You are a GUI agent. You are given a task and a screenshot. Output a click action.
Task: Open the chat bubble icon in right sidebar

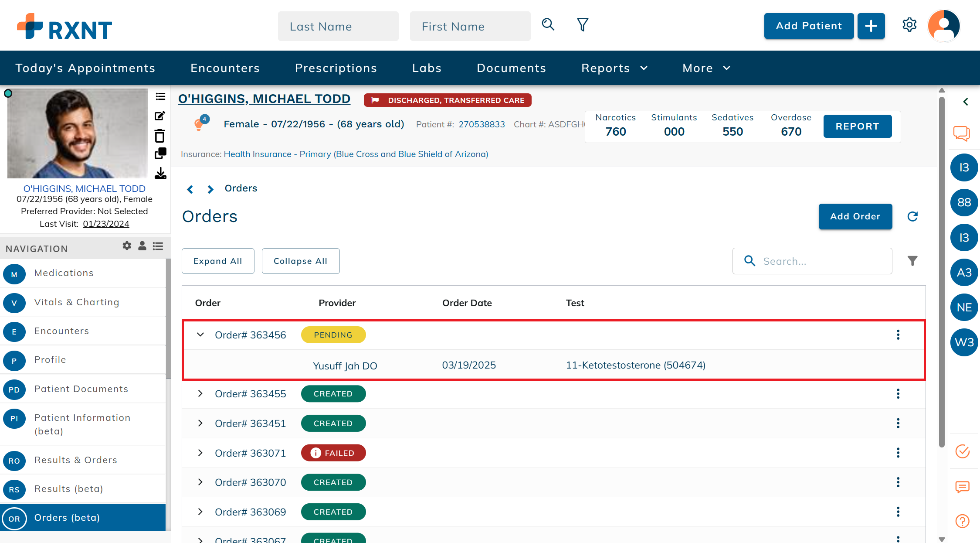click(962, 133)
